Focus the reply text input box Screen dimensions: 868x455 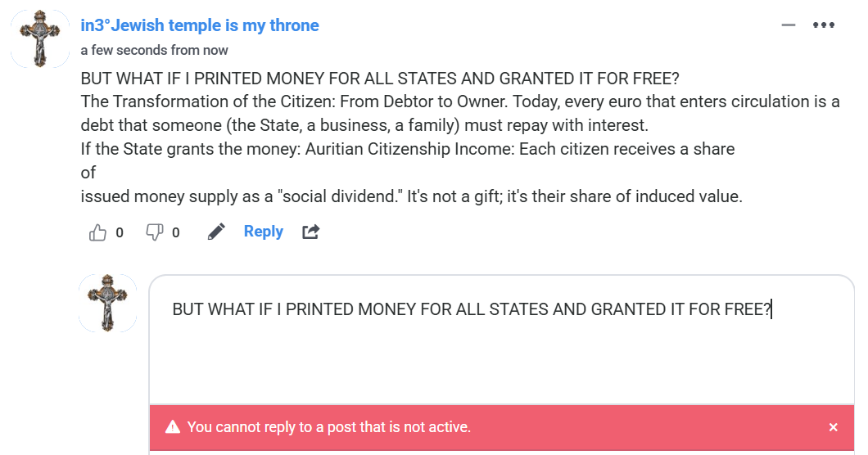pyautogui.click(x=501, y=352)
